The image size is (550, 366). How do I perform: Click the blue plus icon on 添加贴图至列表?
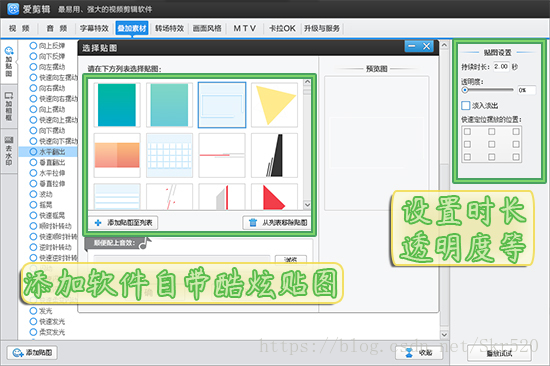pyautogui.click(x=98, y=223)
